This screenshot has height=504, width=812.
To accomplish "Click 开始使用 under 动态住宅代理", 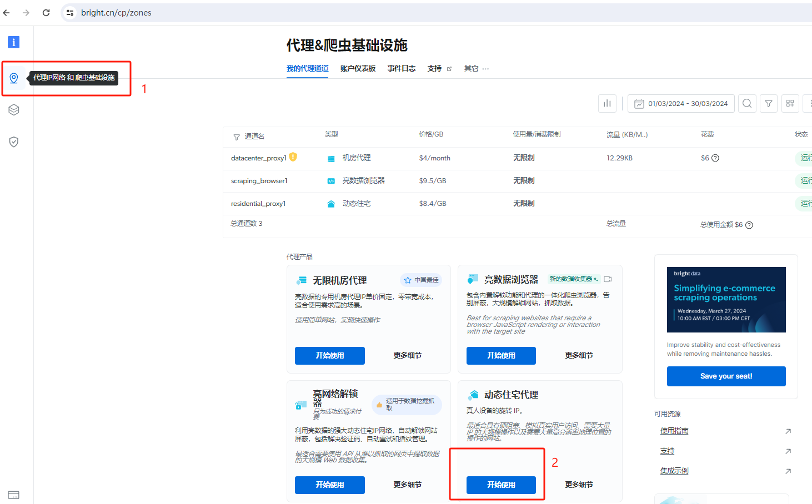I will pos(501,485).
